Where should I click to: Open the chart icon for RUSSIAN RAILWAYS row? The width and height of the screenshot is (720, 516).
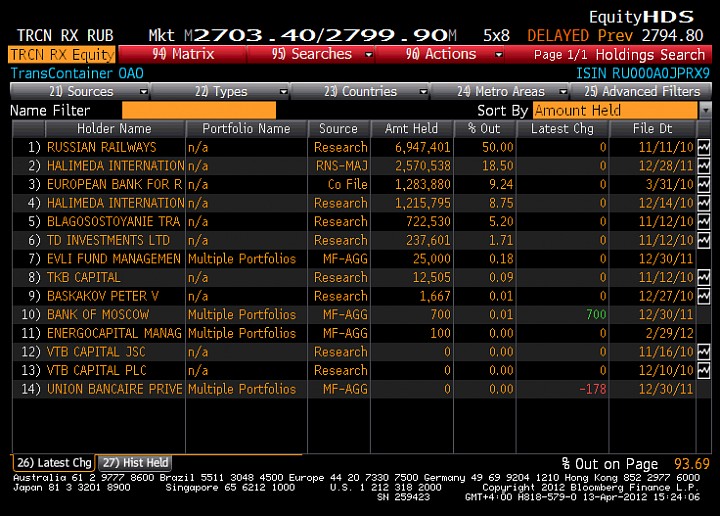coord(704,147)
